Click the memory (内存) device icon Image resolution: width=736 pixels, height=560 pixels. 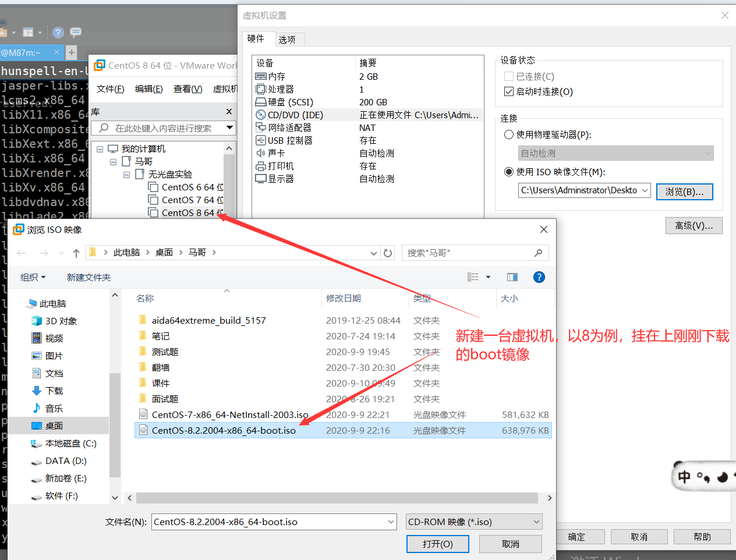(261, 76)
